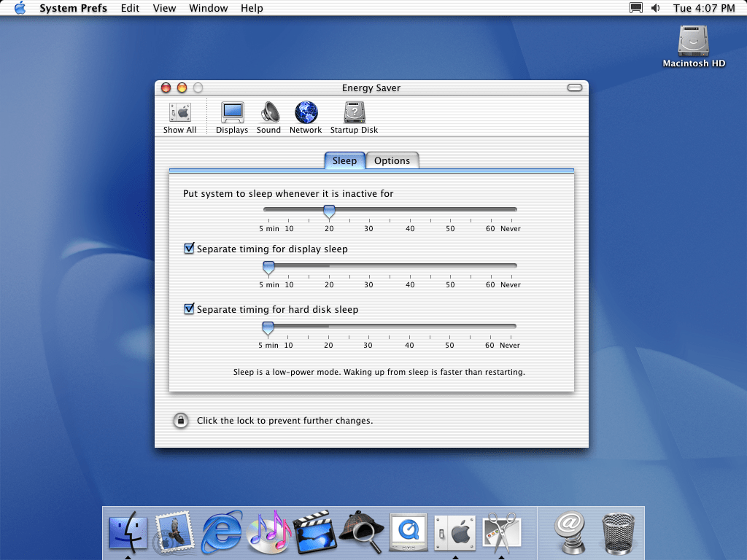Screen dimensions: 747x560
Task: Open the Startup Disk preferences
Action: [354, 117]
